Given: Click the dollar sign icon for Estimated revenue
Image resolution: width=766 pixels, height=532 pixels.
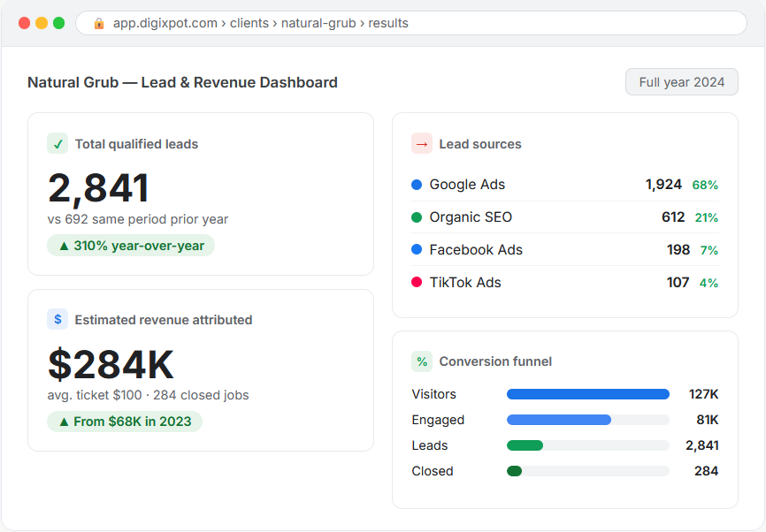Looking at the screenshot, I should [57, 319].
